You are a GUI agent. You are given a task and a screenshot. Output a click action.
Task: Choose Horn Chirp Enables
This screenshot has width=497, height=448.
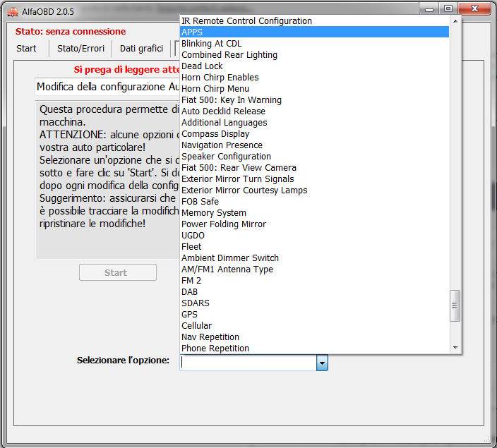coord(314,78)
